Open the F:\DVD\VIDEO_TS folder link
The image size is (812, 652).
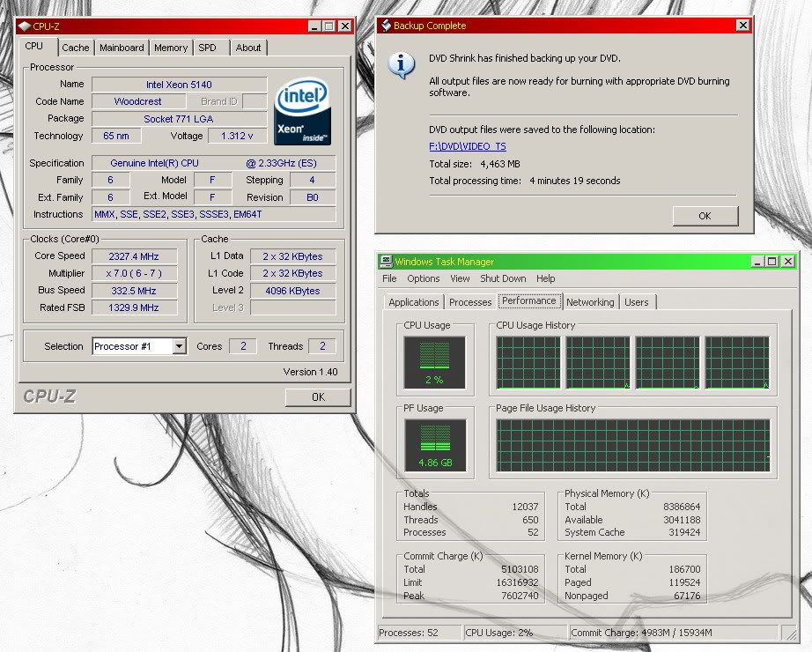467,146
